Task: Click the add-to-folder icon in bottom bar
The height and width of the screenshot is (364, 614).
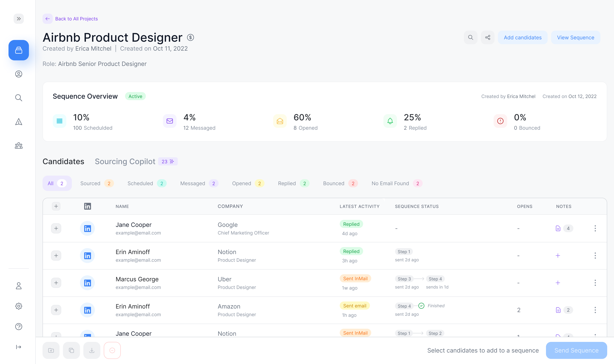Action: pyautogui.click(x=51, y=350)
